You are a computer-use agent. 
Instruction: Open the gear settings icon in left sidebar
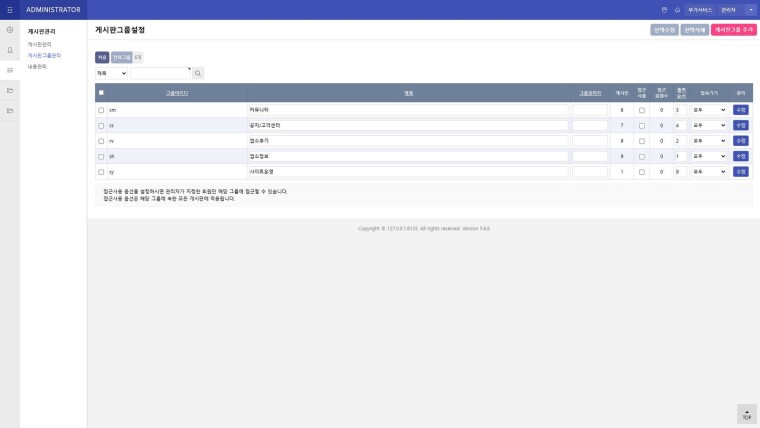click(x=10, y=30)
